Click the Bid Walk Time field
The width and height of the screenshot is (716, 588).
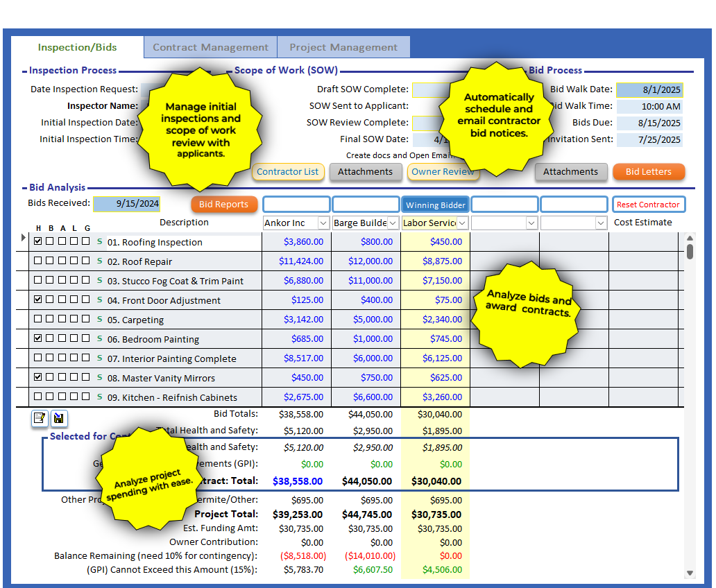[x=649, y=106]
